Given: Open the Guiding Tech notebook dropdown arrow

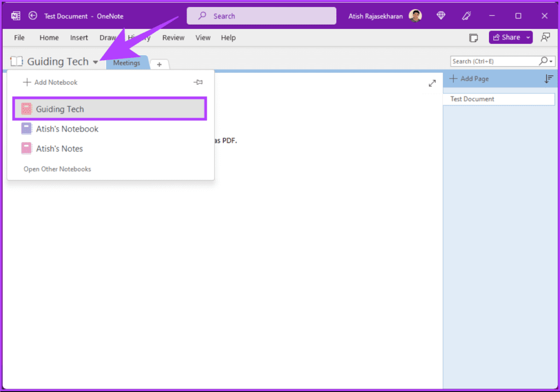Looking at the screenshot, I should point(95,62).
